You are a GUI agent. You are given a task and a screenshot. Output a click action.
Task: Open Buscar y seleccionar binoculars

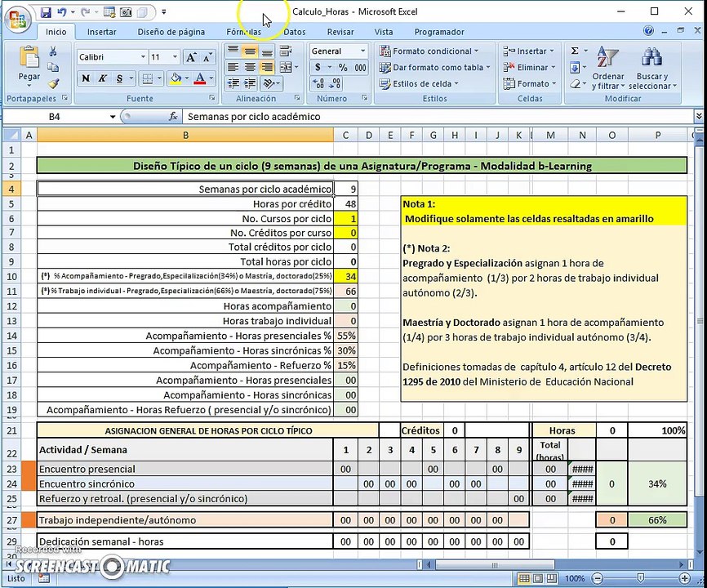[x=652, y=68]
